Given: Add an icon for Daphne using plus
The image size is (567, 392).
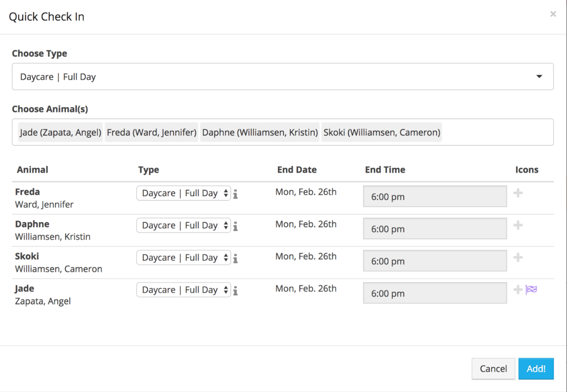Looking at the screenshot, I should coord(518,225).
